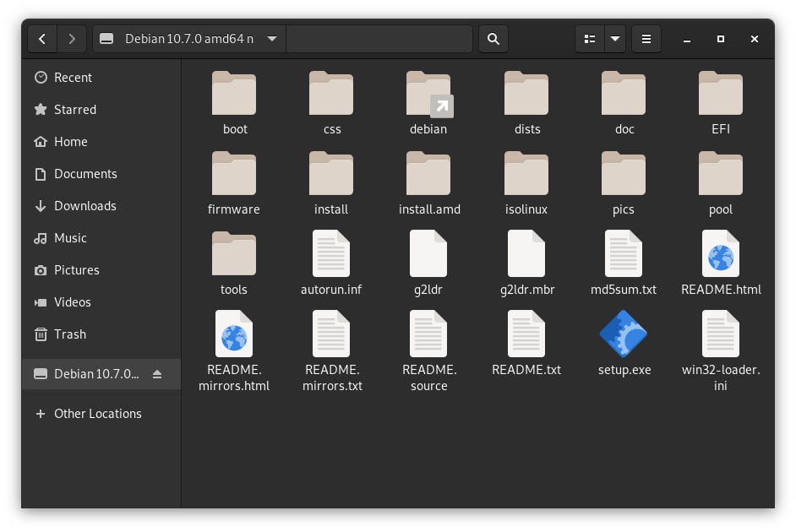Select the install.amd folder

click(429, 183)
